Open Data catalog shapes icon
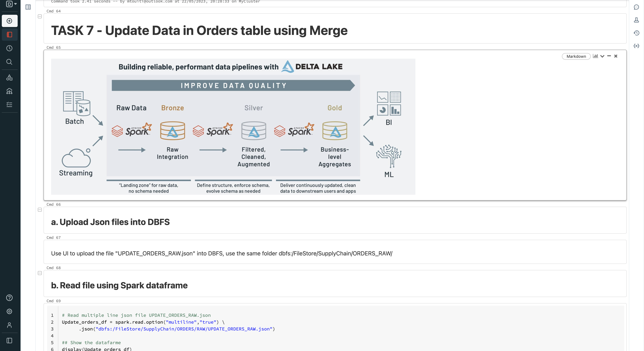 pyautogui.click(x=10, y=78)
